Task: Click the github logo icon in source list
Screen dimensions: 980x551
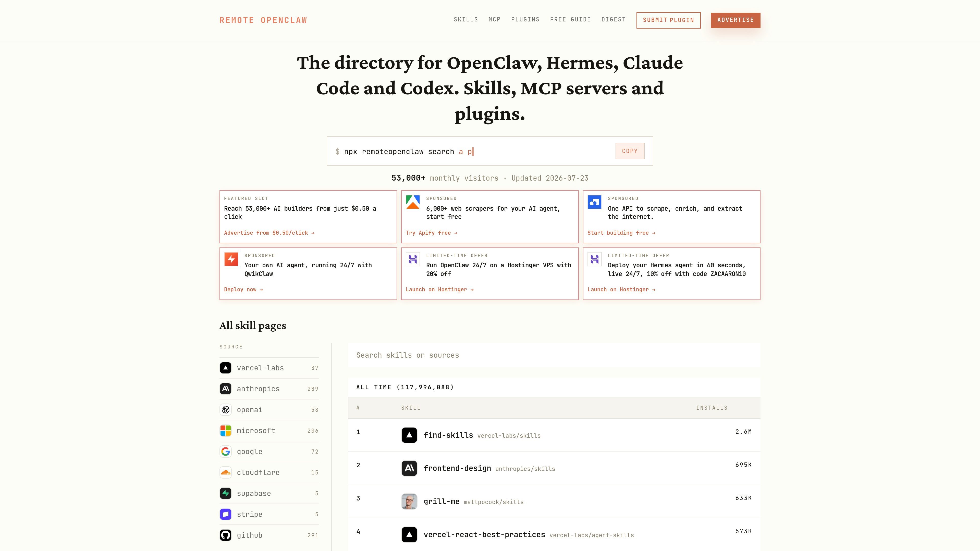Action: click(x=226, y=535)
